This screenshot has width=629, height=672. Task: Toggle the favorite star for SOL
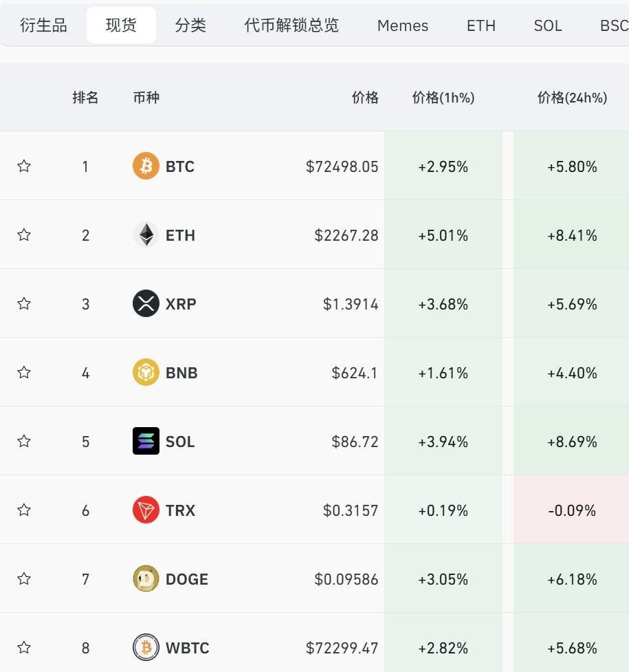coord(23,441)
